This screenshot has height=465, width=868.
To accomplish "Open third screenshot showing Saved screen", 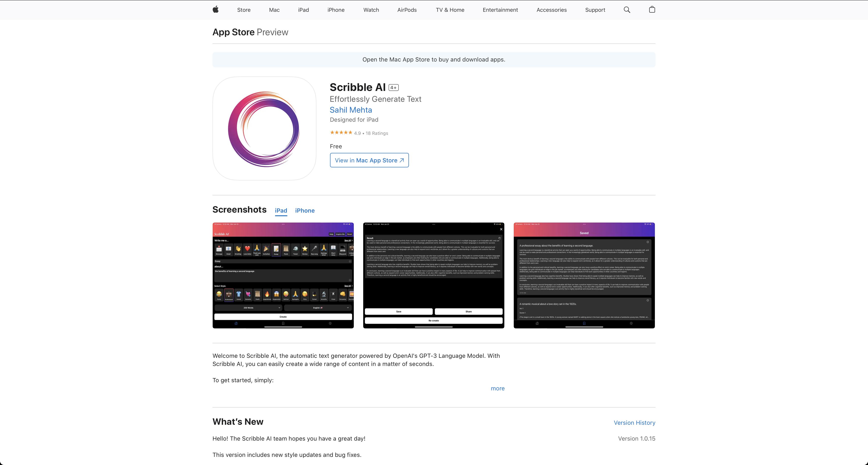I will tap(584, 275).
